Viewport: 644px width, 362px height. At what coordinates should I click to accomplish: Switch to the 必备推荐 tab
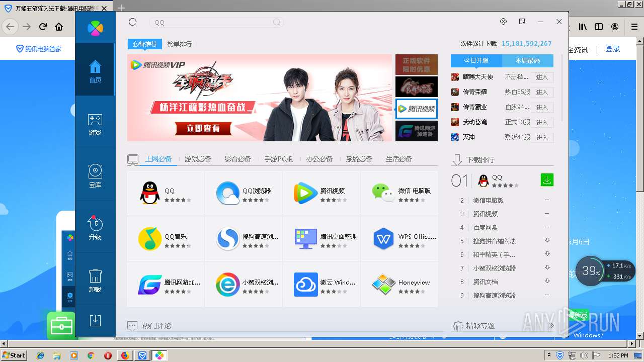click(145, 44)
